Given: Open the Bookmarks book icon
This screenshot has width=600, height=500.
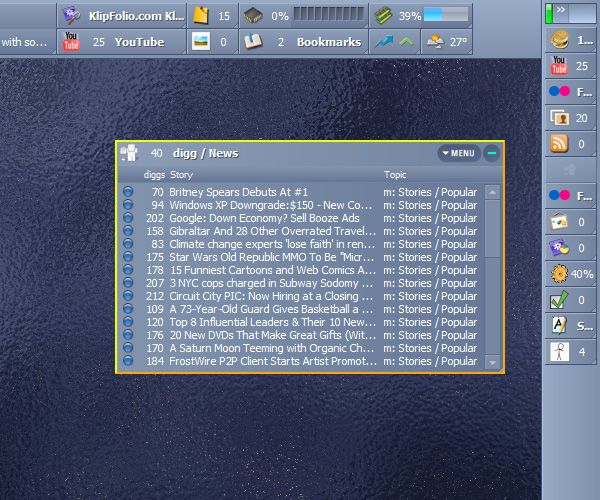Looking at the screenshot, I should click(253, 41).
